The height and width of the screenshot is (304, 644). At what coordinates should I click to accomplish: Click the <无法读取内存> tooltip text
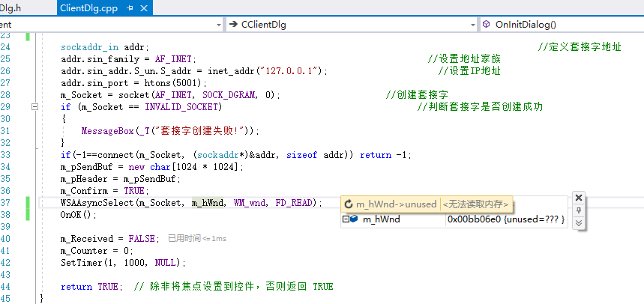pyautogui.click(x=475, y=204)
